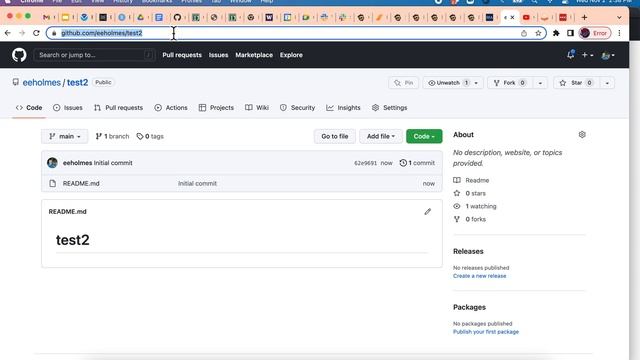Open Chrome extensions puzzle icon
The width and height of the screenshot is (640, 360).
coord(556,33)
